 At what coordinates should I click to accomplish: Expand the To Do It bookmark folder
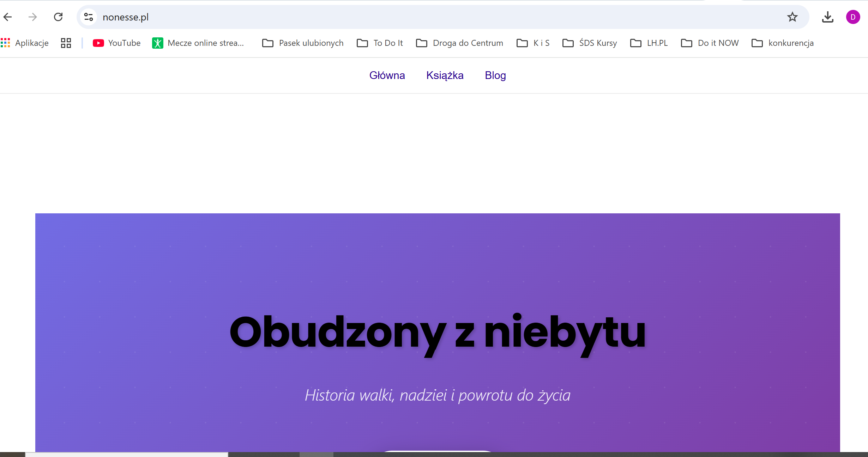pyautogui.click(x=380, y=43)
